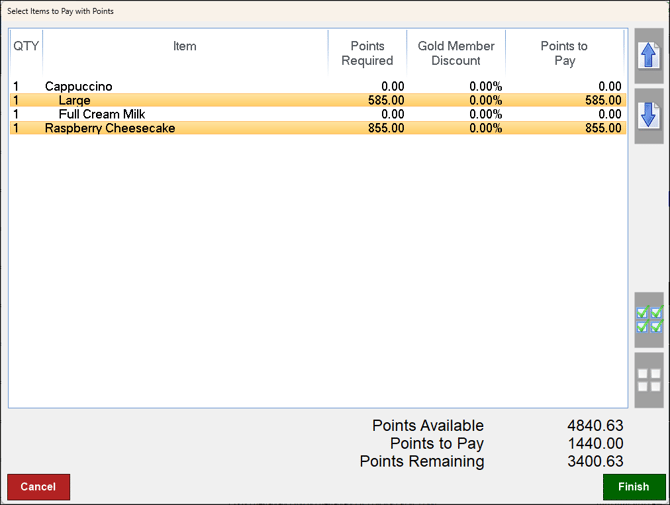Screen dimensions: 670x505
Task: Click 855.00 in Points Required column
Action: tap(386, 128)
